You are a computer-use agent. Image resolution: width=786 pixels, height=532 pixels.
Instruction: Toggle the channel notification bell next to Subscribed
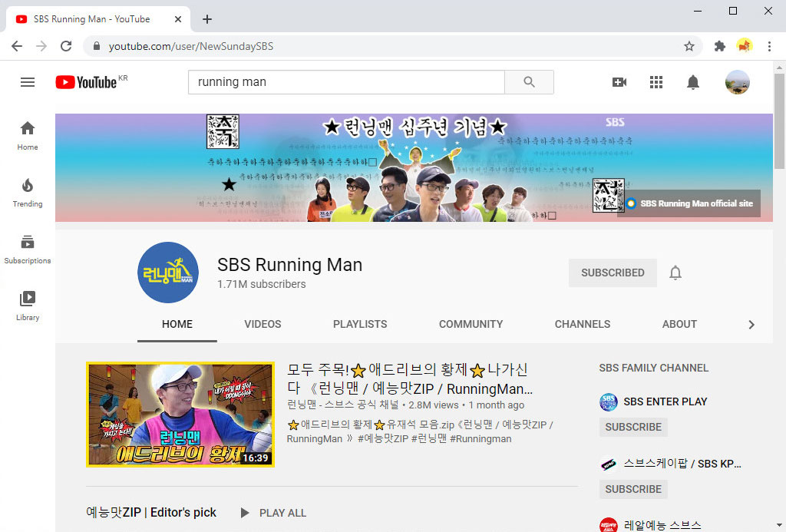click(x=675, y=273)
